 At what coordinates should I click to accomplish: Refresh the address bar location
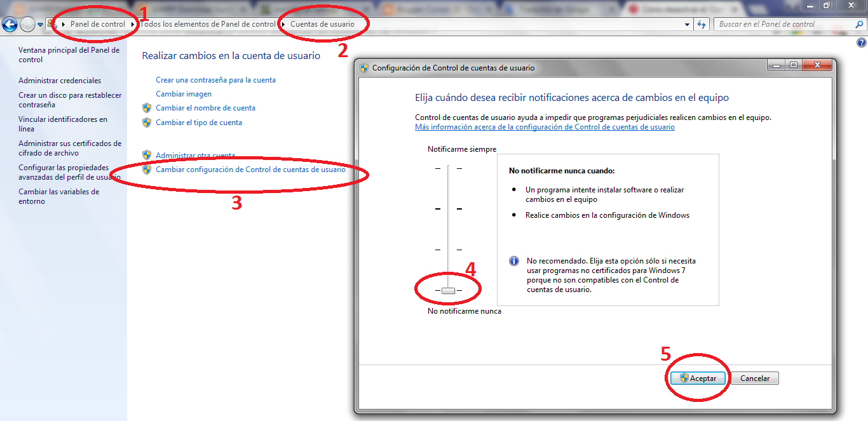tap(702, 24)
